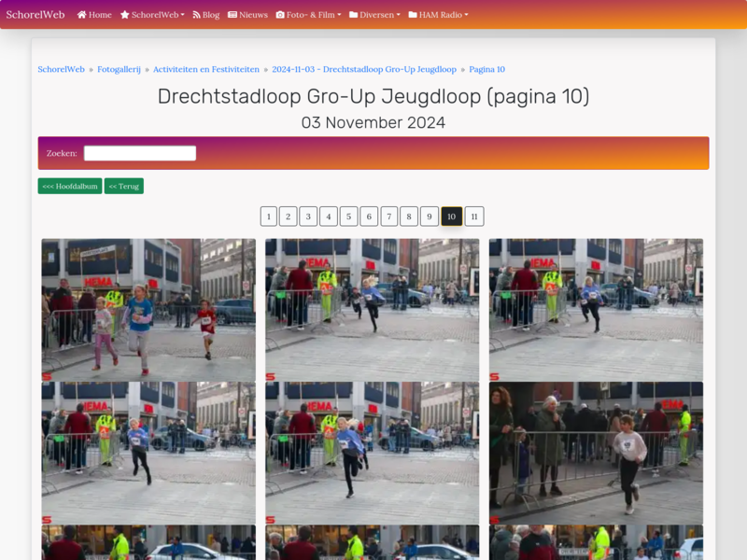747x560 pixels.
Task: Open first-row right photo of lone runner
Action: [596, 310]
